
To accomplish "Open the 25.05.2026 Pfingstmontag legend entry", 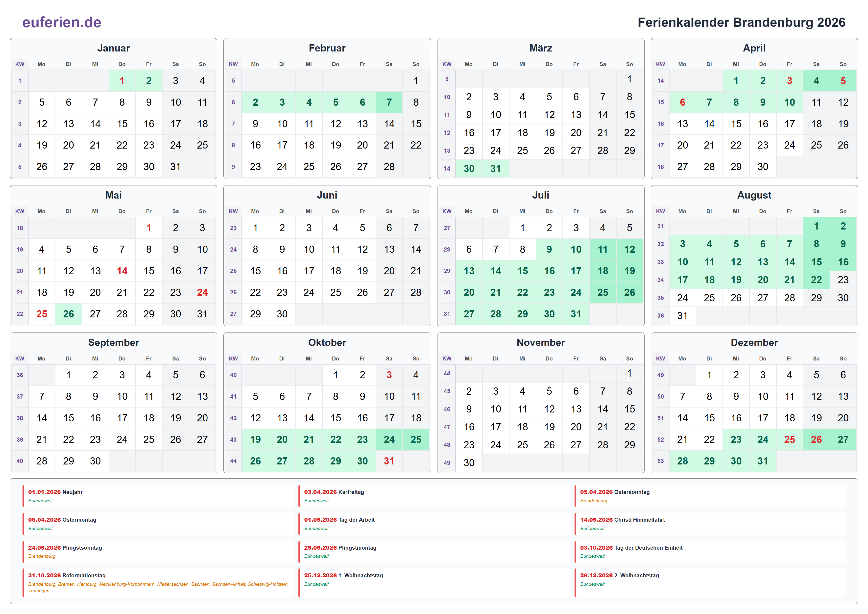I will (x=434, y=552).
